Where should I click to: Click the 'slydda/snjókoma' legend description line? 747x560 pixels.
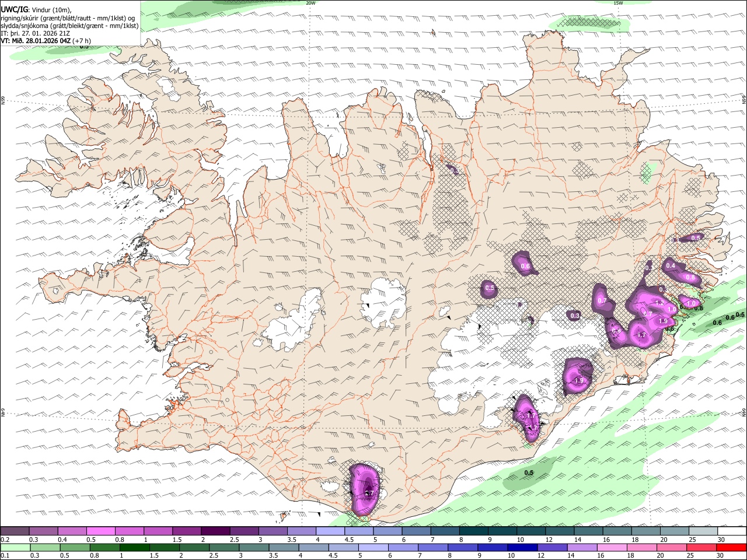coord(69,26)
